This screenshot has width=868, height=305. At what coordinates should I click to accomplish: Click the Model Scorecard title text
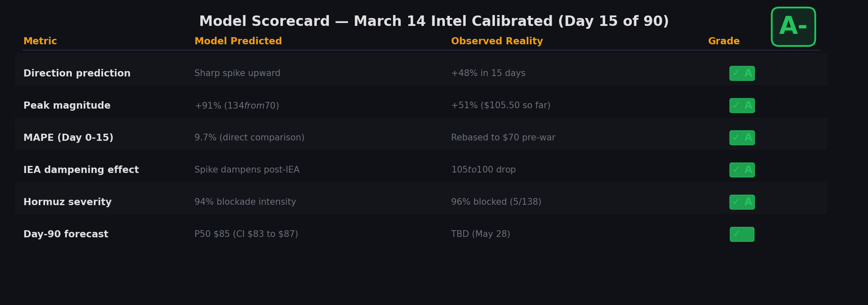[x=434, y=21]
